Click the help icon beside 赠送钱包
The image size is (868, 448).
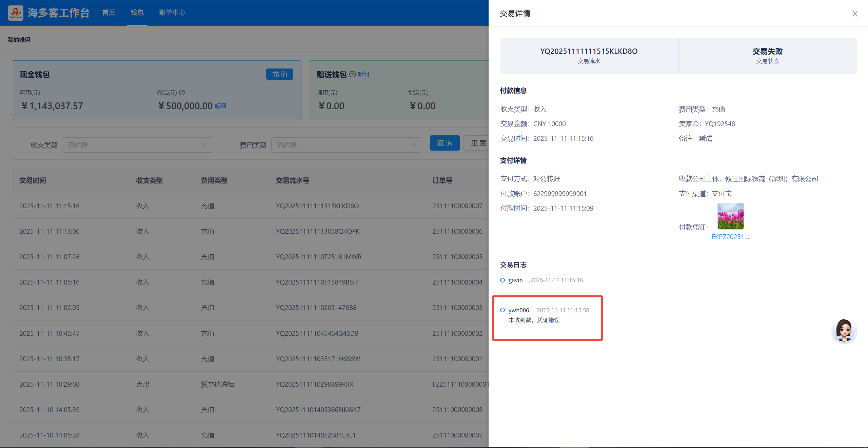point(352,74)
